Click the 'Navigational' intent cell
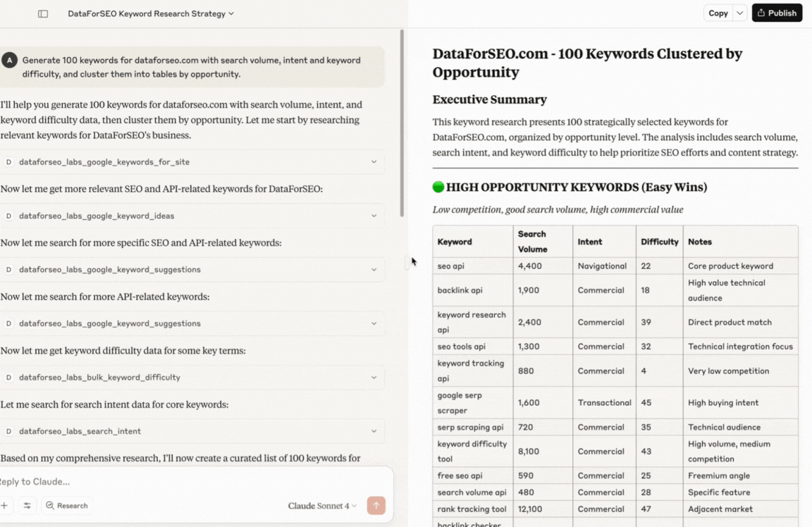This screenshot has width=812, height=527. pos(604,266)
